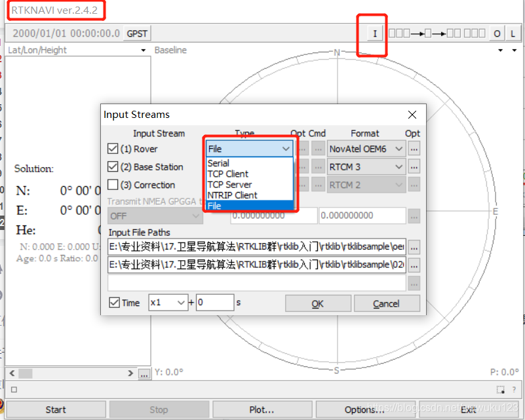Click the L log stream indicator button

512,33
